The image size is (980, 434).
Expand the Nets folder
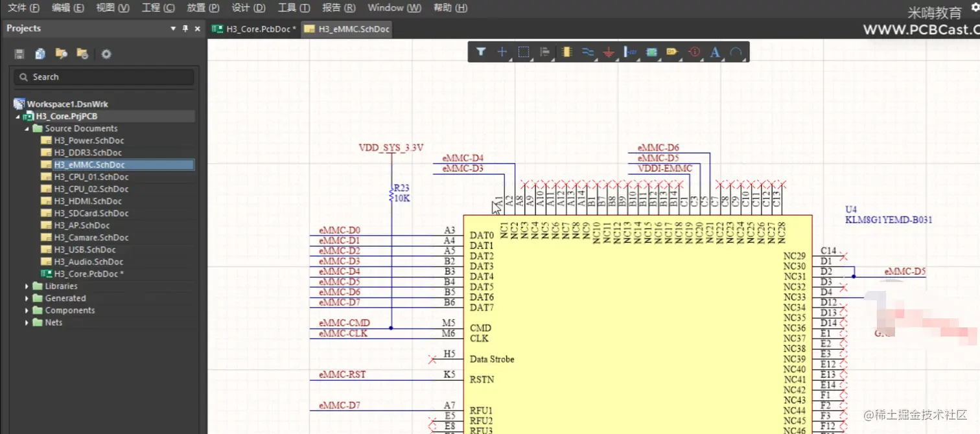(x=27, y=322)
